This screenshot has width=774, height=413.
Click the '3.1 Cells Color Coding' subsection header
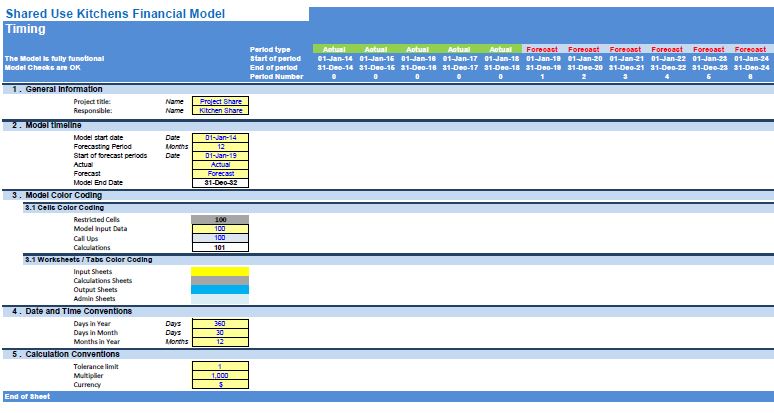(65, 208)
